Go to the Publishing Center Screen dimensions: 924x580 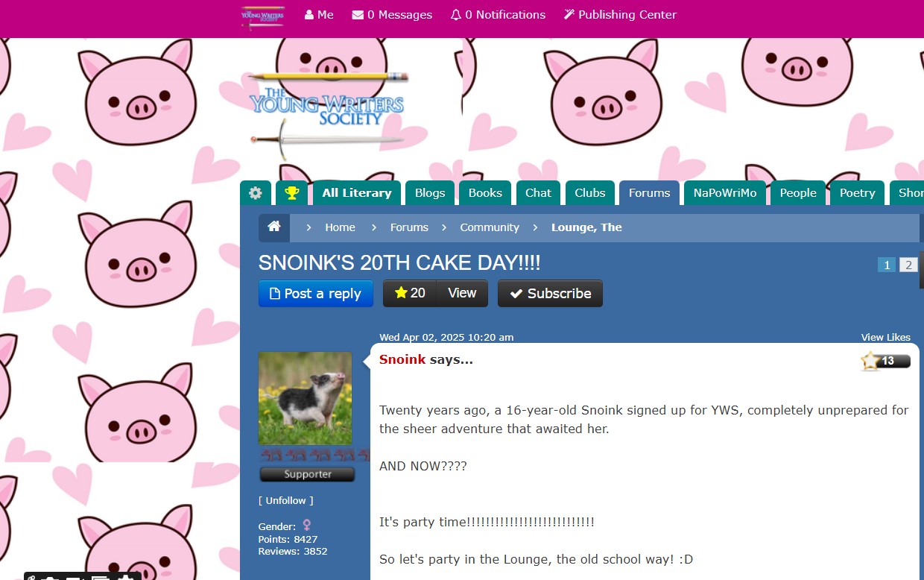(x=620, y=15)
